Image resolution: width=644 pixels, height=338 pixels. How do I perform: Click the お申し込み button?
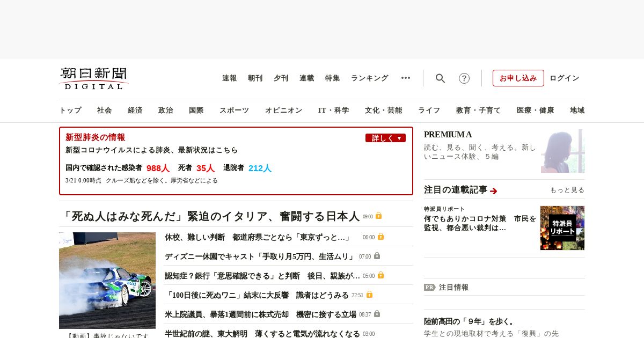click(518, 78)
